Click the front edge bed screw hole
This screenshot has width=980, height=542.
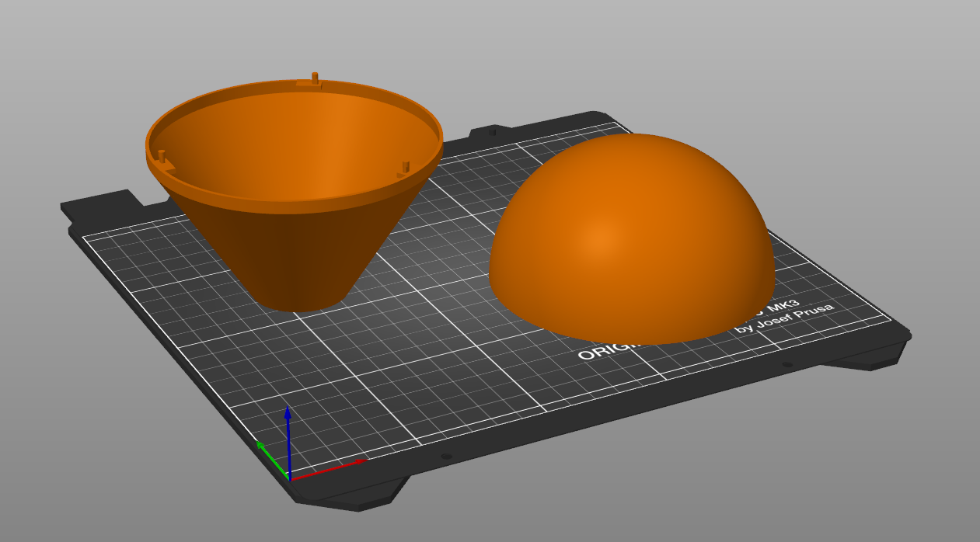click(446, 457)
